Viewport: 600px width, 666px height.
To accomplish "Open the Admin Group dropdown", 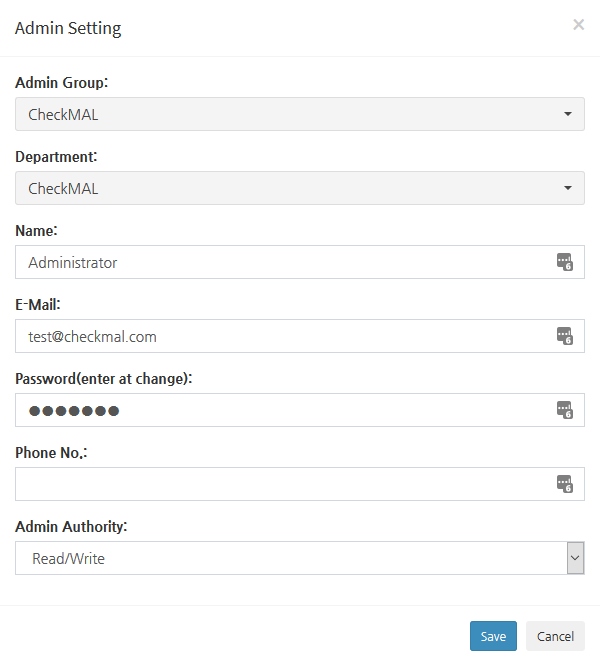I will coord(299,114).
